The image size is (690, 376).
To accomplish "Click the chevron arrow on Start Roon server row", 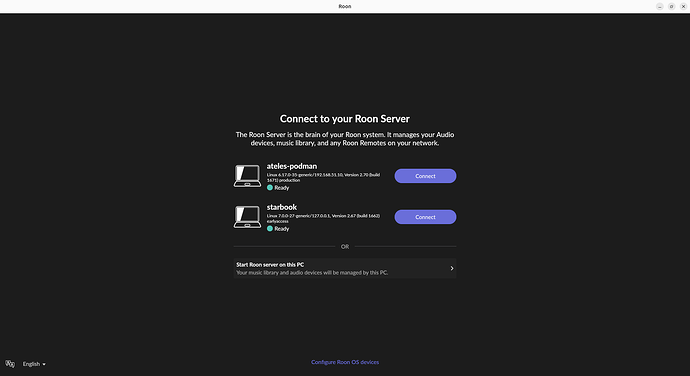I will click(451, 268).
